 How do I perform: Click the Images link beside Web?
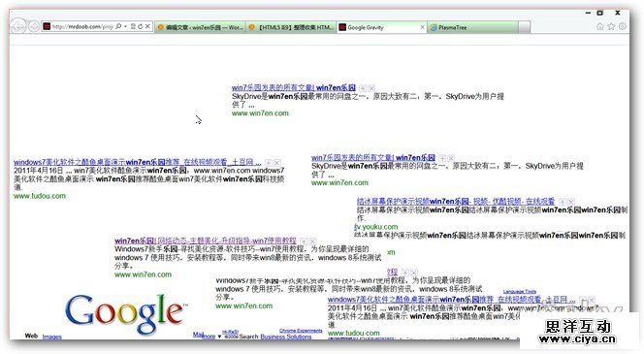(x=52, y=337)
